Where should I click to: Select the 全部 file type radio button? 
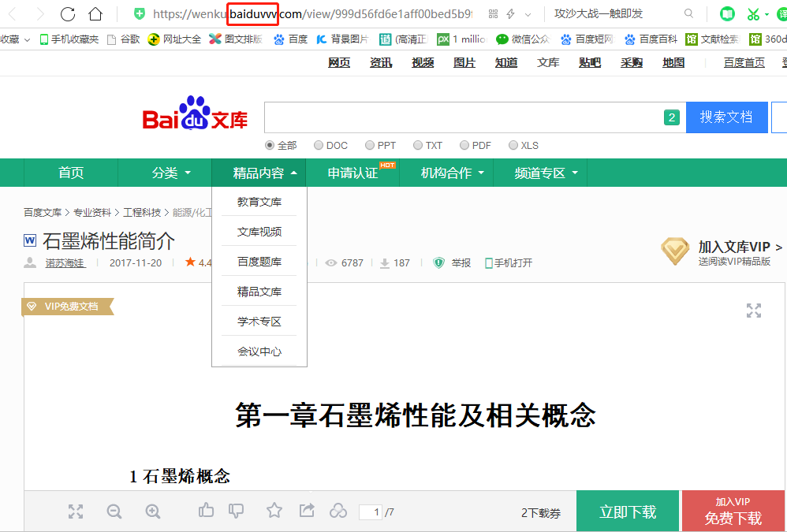pyautogui.click(x=270, y=145)
